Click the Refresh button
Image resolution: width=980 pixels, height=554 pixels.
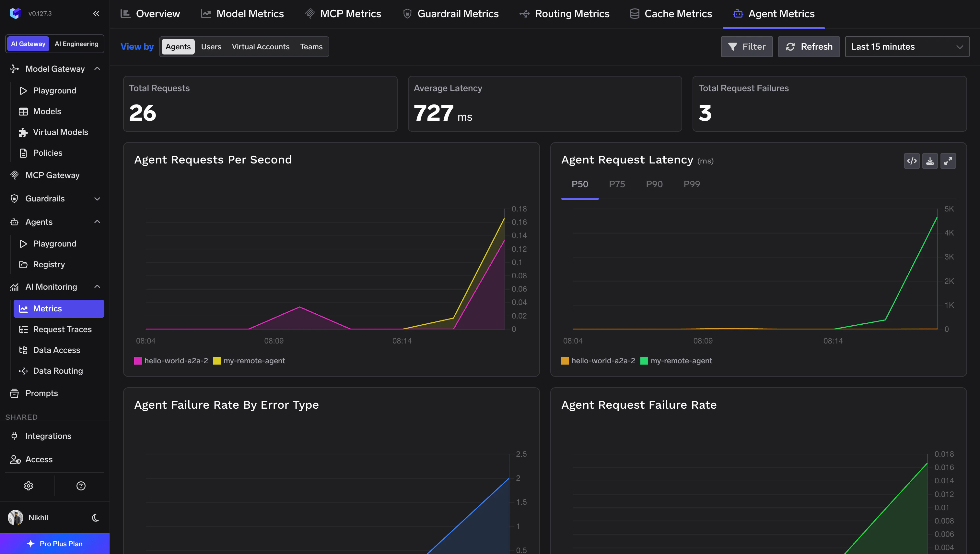coord(809,46)
